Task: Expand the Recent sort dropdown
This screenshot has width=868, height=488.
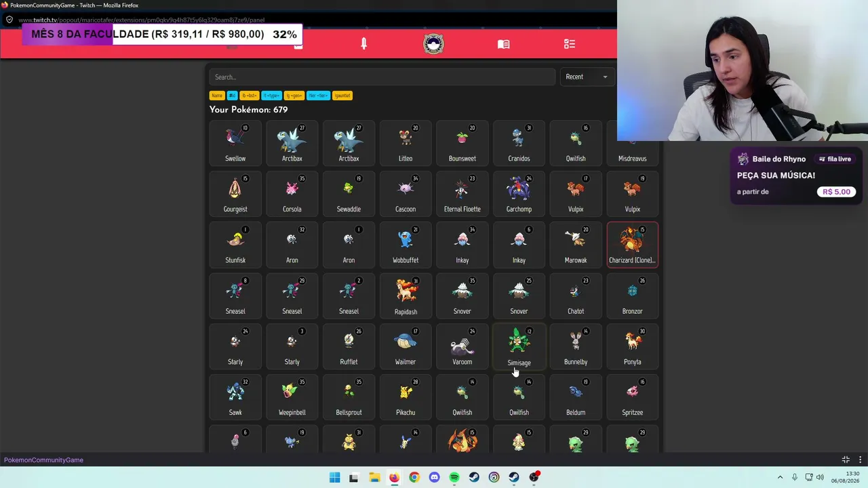Action: click(587, 77)
